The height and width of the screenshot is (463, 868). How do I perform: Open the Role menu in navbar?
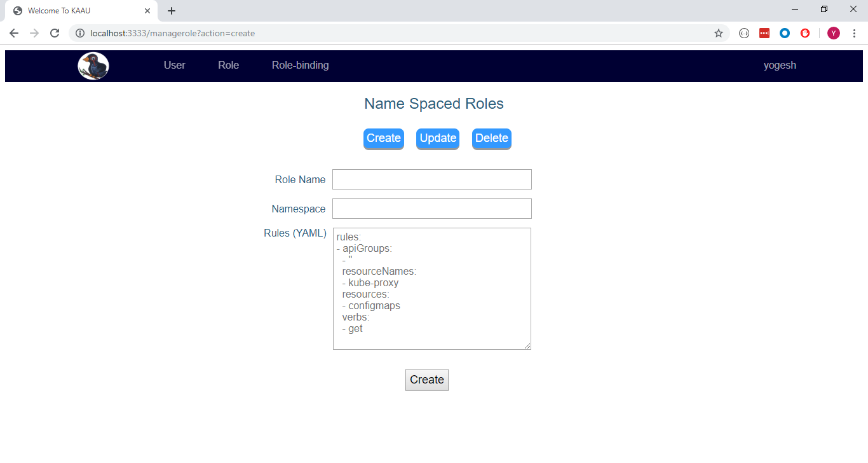[x=229, y=65]
